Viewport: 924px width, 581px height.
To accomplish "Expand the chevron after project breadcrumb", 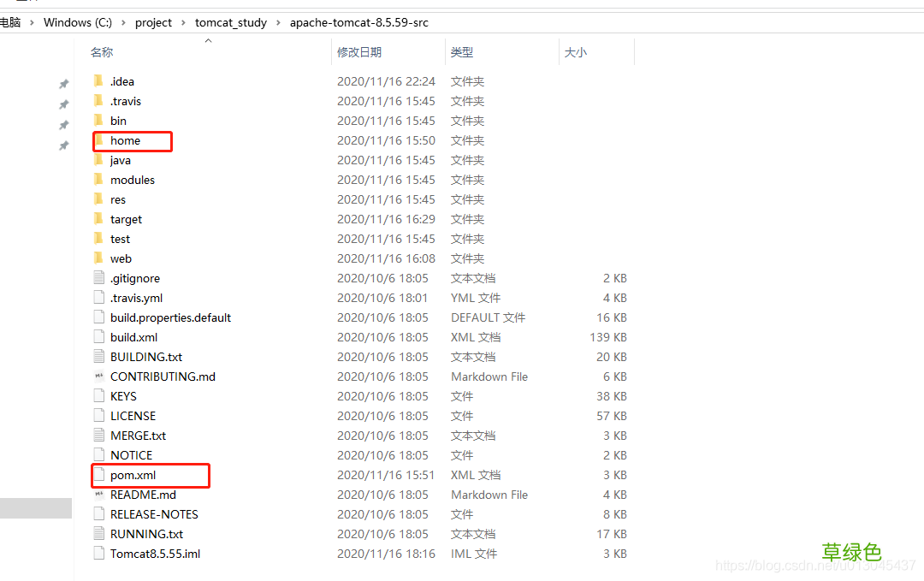I will pyautogui.click(x=183, y=22).
